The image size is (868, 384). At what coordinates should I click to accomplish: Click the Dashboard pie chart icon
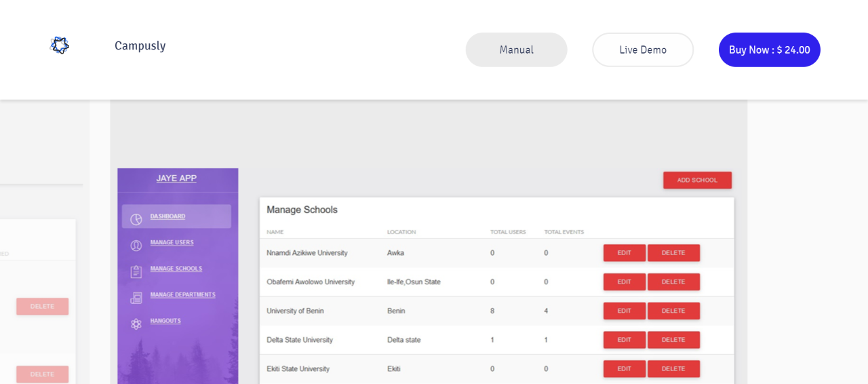pyautogui.click(x=136, y=219)
